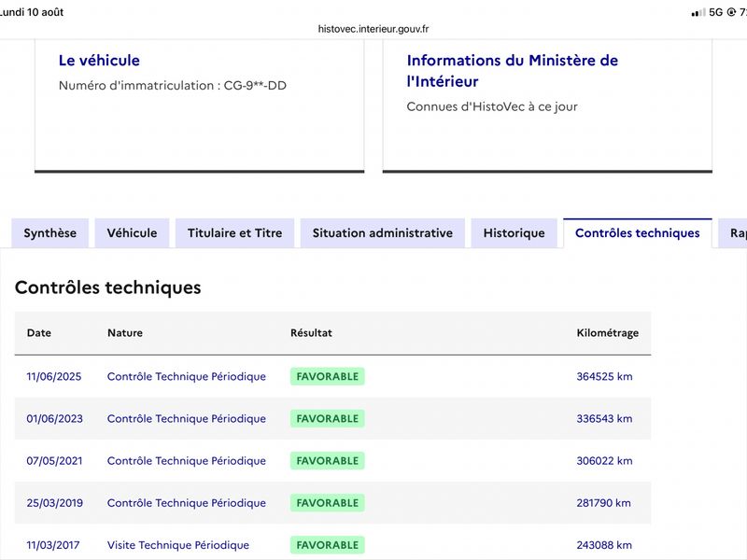Click the registration number CG-9**-DD text
The width and height of the screenshot is (747, 560).
pos(255,86)
